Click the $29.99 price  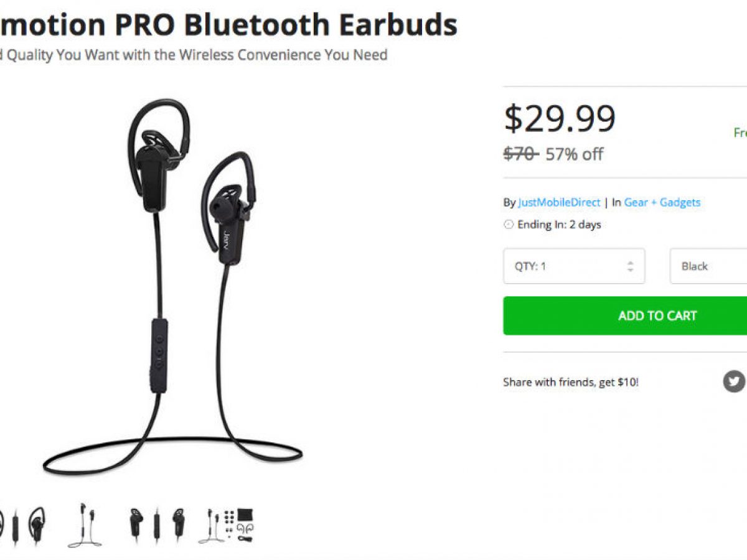click(x=560, y=118)
